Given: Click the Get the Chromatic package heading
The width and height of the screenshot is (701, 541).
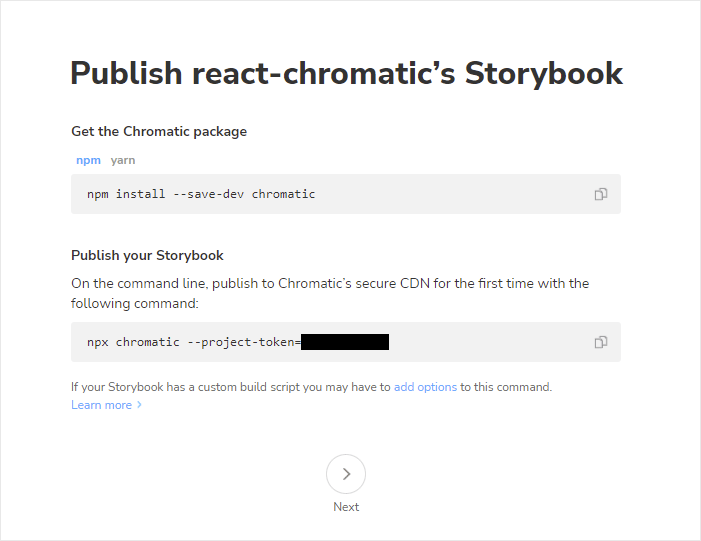Looking at the screenshot, I should (x=159, y=131).
